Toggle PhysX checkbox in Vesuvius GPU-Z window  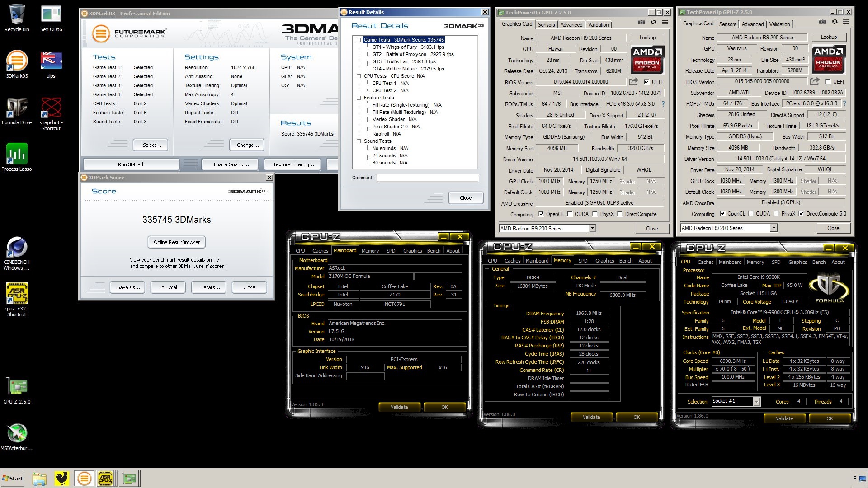776,214
